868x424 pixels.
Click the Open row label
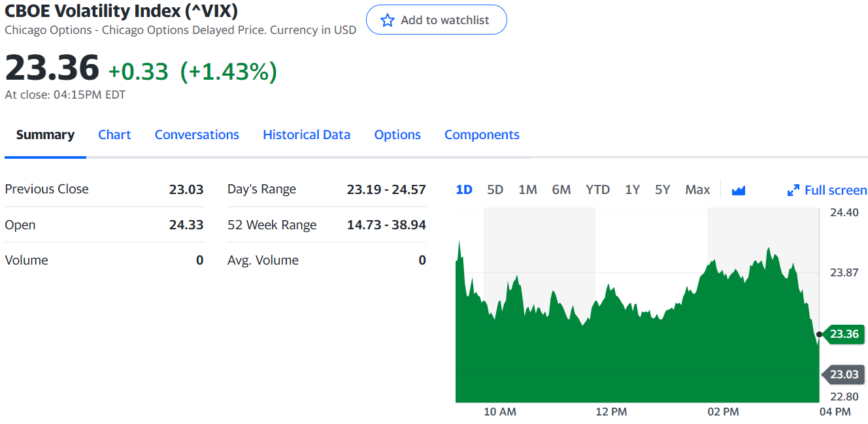(x=20, y=225)
